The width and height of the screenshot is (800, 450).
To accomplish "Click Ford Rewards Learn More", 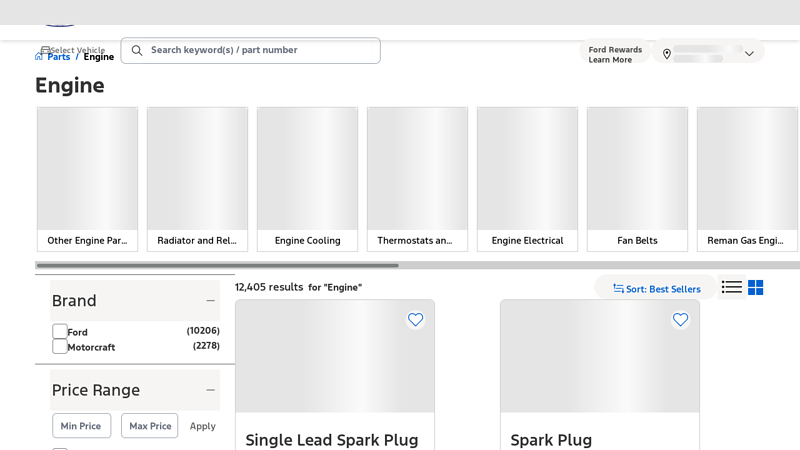I will [614, 54].
